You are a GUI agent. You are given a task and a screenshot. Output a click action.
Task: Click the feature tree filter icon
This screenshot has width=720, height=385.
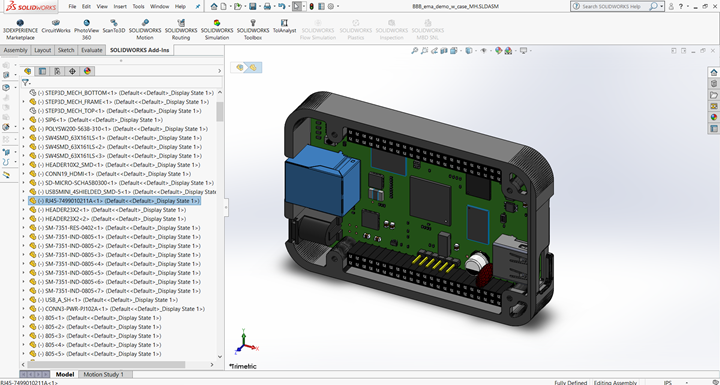[26, 83]
